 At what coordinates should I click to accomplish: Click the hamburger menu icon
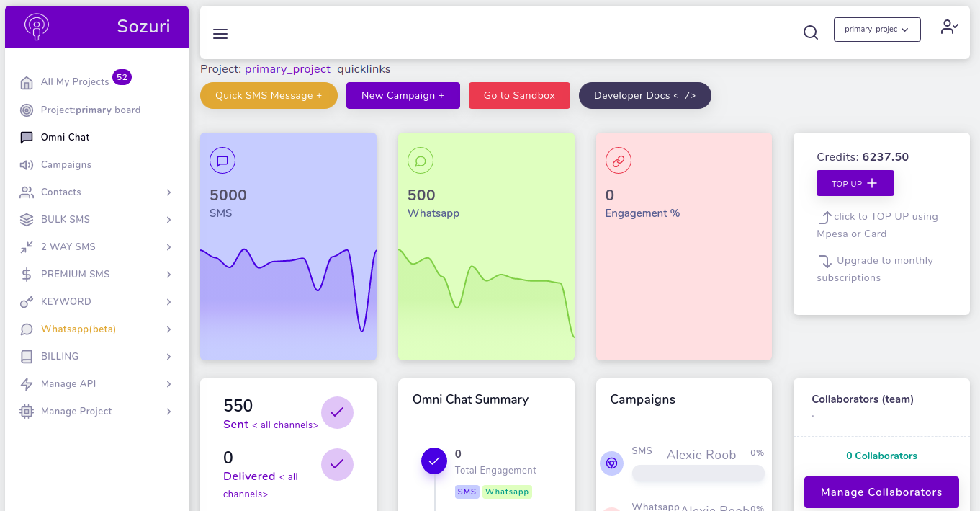click(220, 34)
